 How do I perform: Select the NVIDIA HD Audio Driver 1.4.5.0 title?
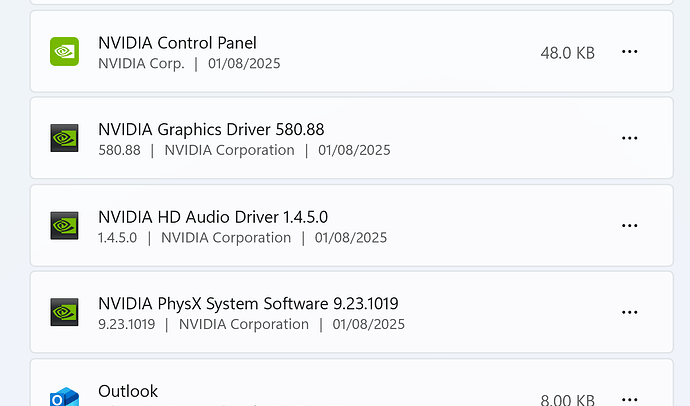pos(213,217)
